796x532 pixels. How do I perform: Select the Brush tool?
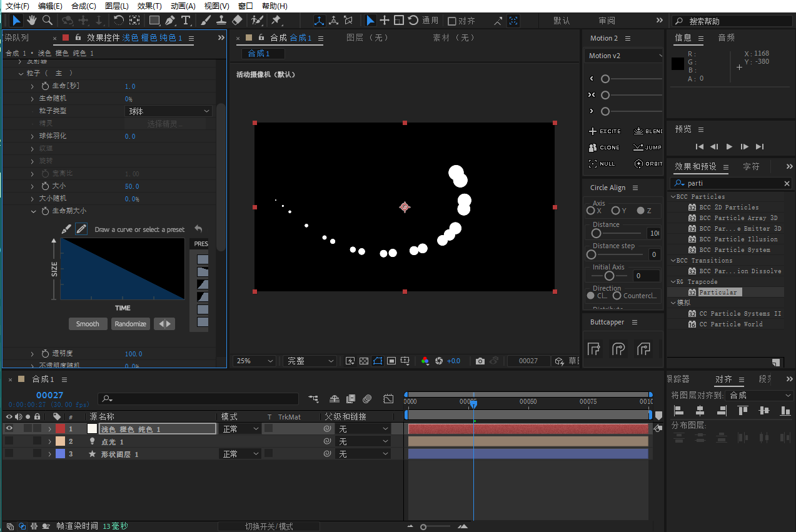206,21
